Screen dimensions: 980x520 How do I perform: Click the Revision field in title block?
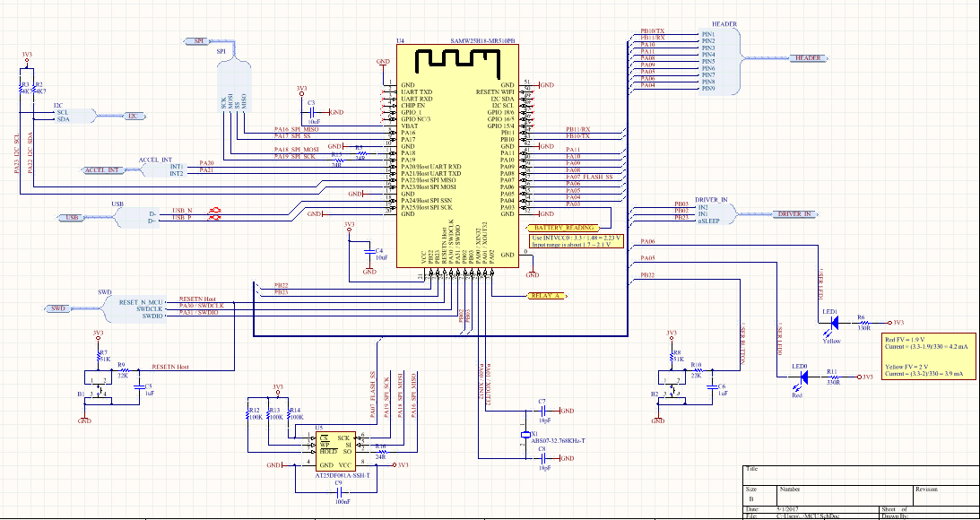(x=946, y=496)
